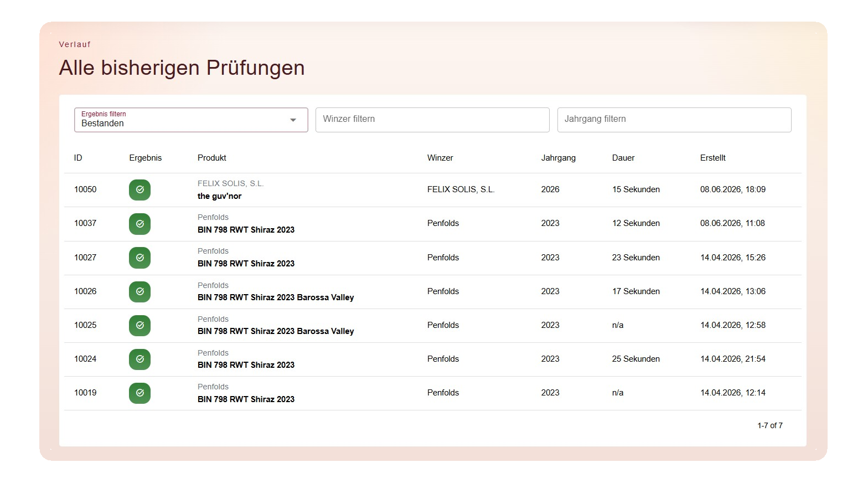This screenshot has width=868, height=483.
Task: Select ID cell 10019
Action: tap(85, 393)
